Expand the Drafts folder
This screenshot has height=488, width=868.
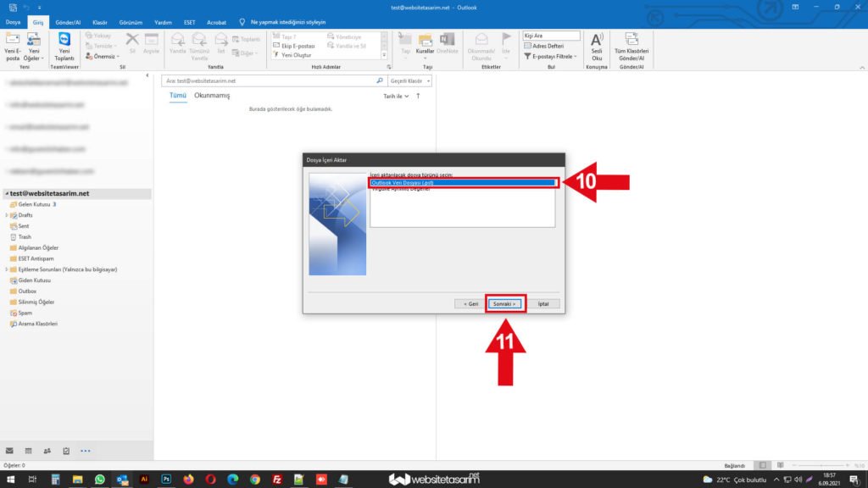[7, 215]
